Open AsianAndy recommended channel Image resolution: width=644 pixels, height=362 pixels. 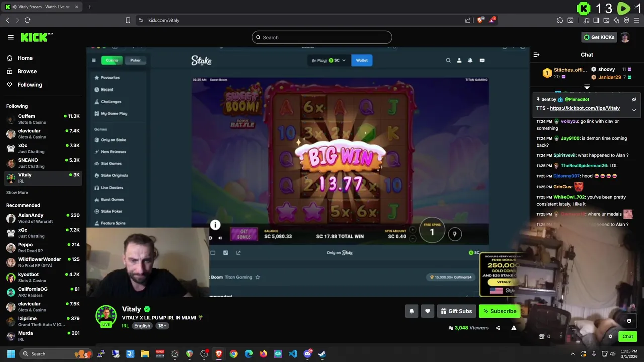[x=43, y=218]
